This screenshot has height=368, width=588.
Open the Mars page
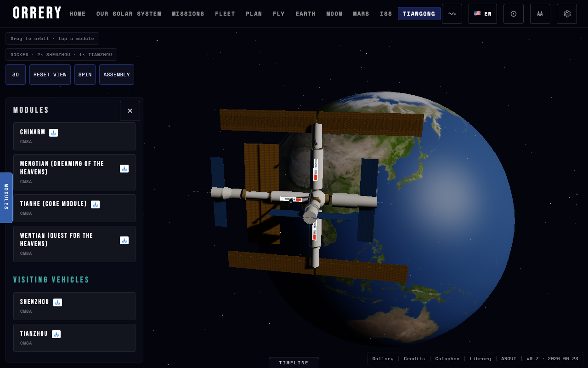[361, 14]
